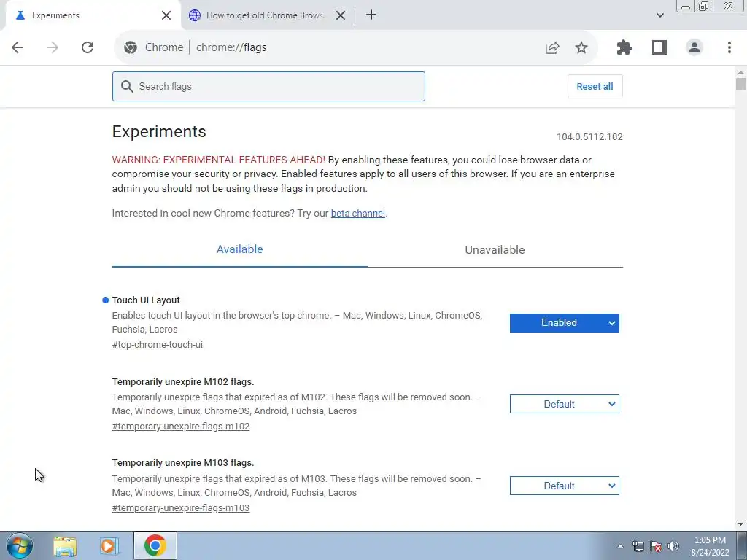Select the Available tab
The image size is (747, 560).
tap(239, 249)
